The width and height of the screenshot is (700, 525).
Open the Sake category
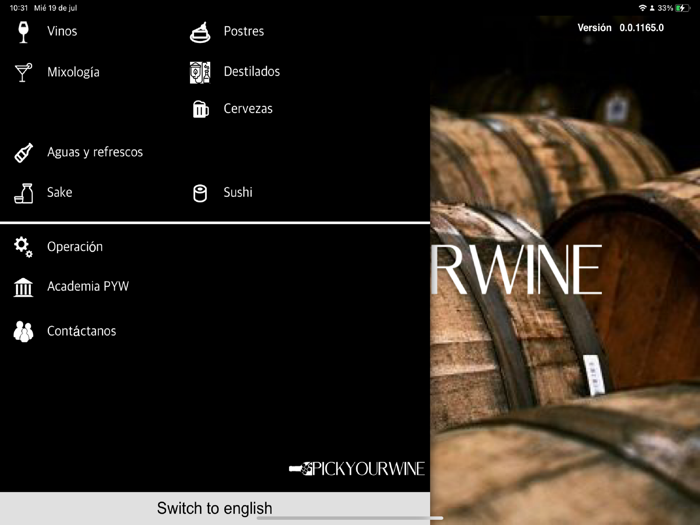coord(59,192)
